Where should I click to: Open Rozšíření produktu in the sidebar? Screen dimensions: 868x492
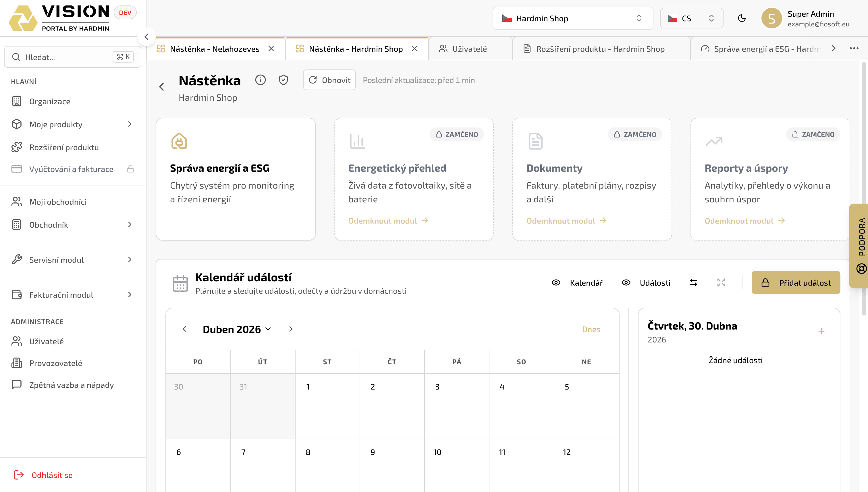(73, 147)
